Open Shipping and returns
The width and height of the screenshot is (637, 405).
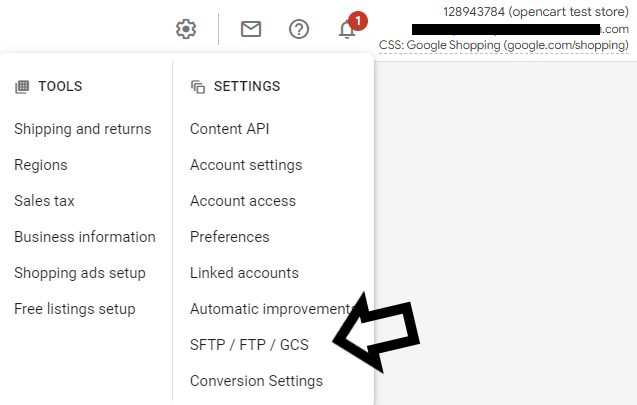tap(83, 129)
